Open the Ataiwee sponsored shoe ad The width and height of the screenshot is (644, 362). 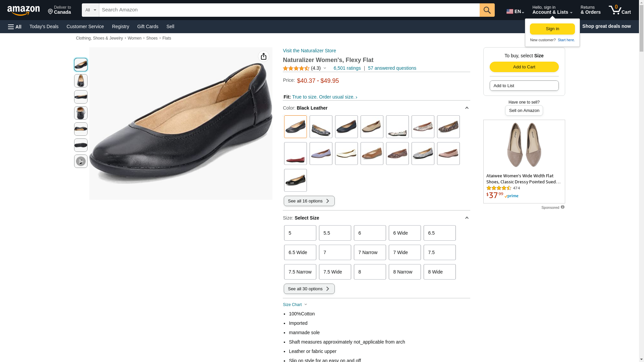coord(524,161)
